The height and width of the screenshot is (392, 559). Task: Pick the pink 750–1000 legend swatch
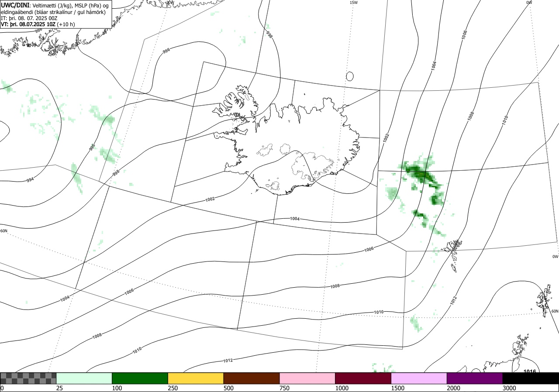pyautogui.click(x=307, y=378)
